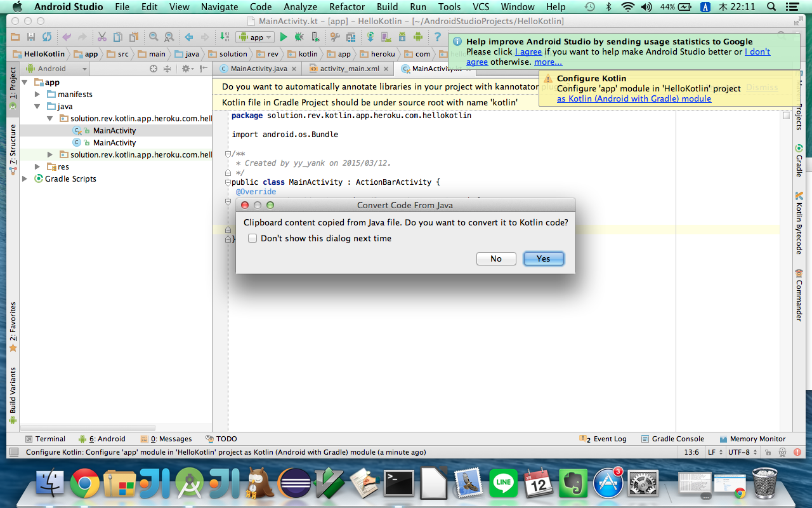Screen dimensions: 812x508
Task: Close the activity_main.xml tab
Action: click(386, 69)
